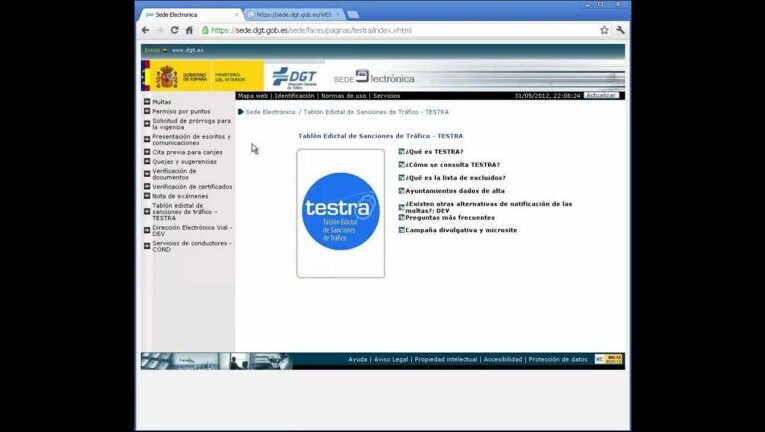Open Ayuntamientos dados de alta link

click(455, 191)
